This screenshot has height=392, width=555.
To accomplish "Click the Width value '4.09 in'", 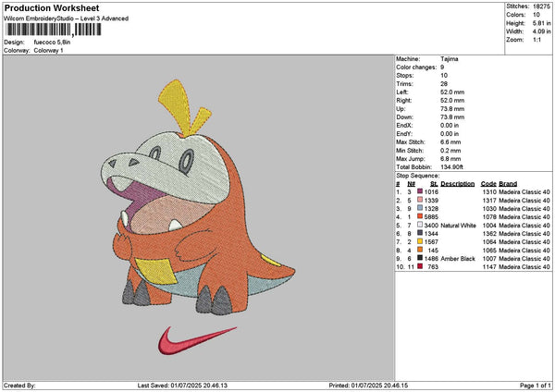I will [541, 31].
